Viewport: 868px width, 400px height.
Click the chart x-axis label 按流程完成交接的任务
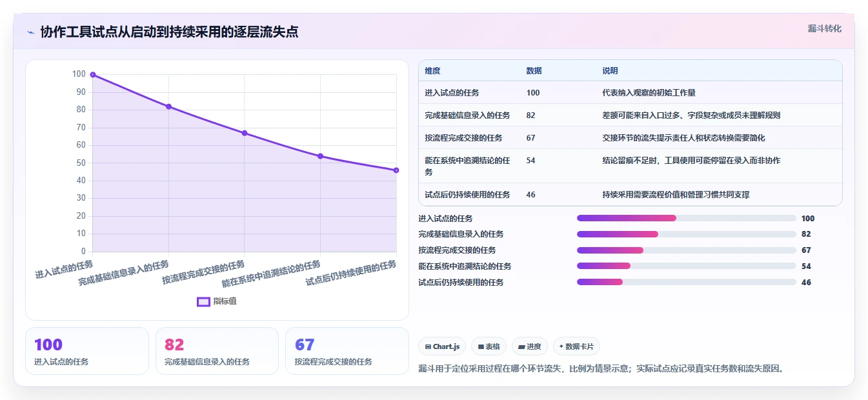[203, 272]
